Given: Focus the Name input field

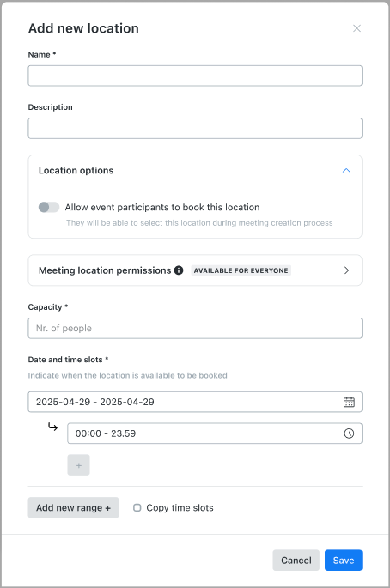Looking at the screenshot, I should tap(195, 76).
